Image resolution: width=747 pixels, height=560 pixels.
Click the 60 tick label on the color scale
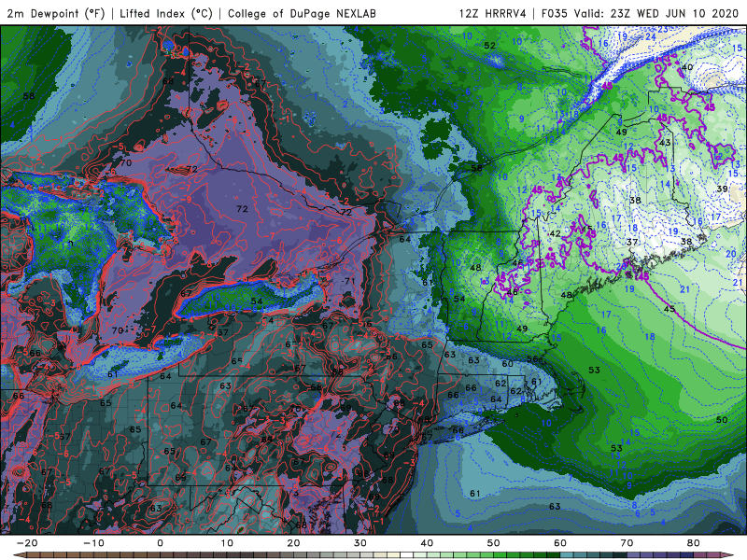560,542
